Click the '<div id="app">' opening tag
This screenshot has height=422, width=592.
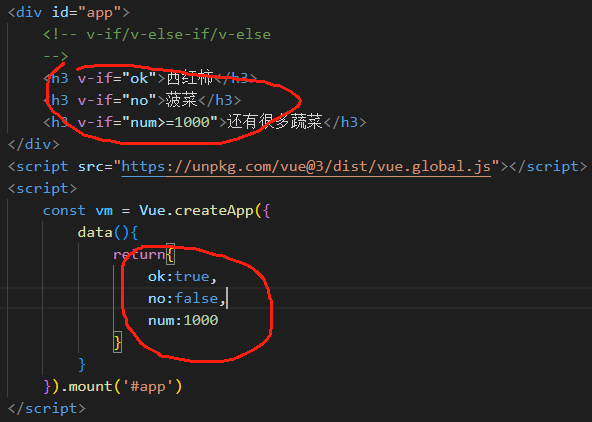point(69,12)
